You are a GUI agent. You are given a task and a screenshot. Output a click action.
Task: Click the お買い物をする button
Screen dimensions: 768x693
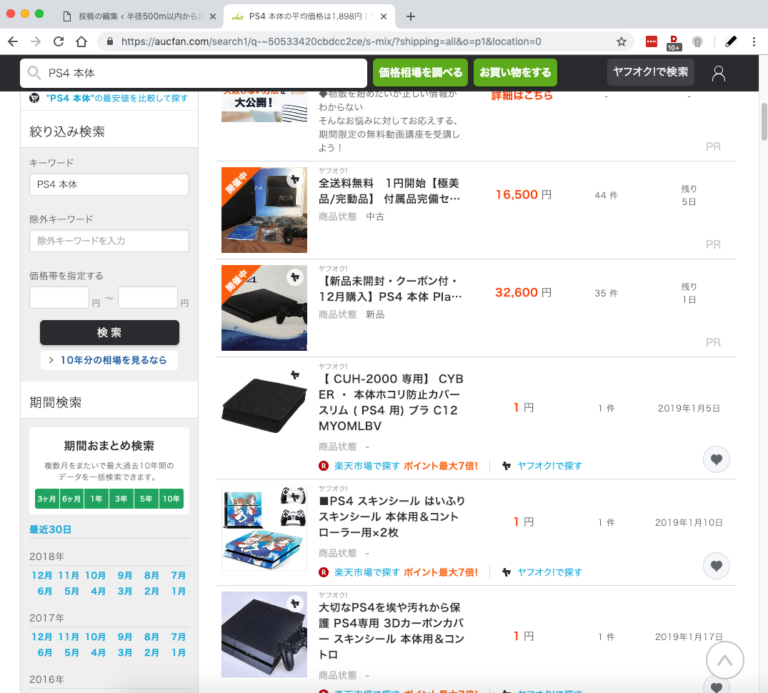(x=514, y=72)
